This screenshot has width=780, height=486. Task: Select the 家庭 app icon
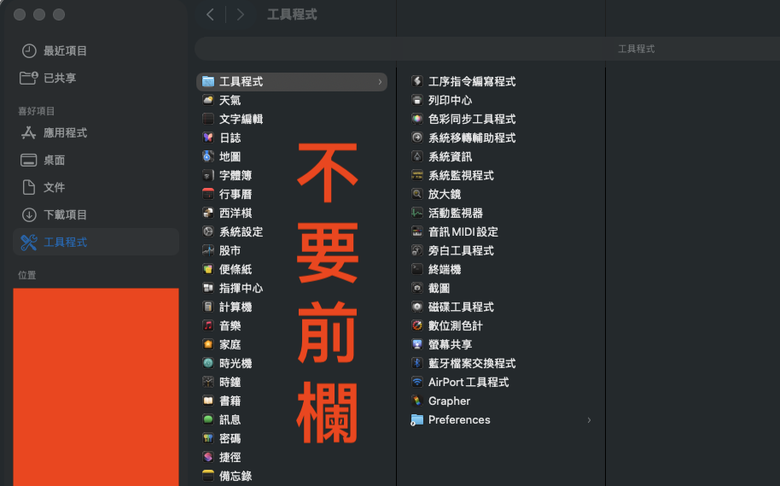(x=208, y=345)
